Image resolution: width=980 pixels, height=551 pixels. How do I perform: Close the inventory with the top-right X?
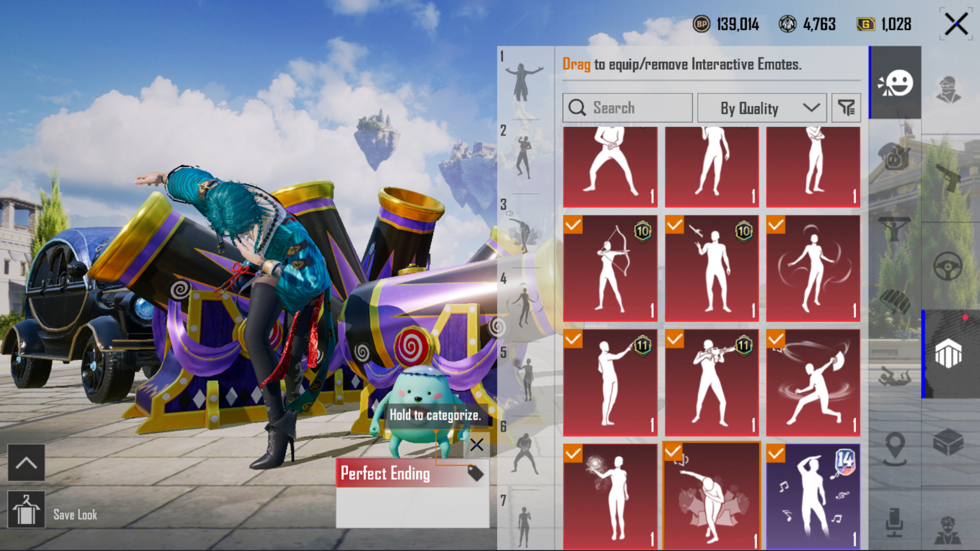956,24
